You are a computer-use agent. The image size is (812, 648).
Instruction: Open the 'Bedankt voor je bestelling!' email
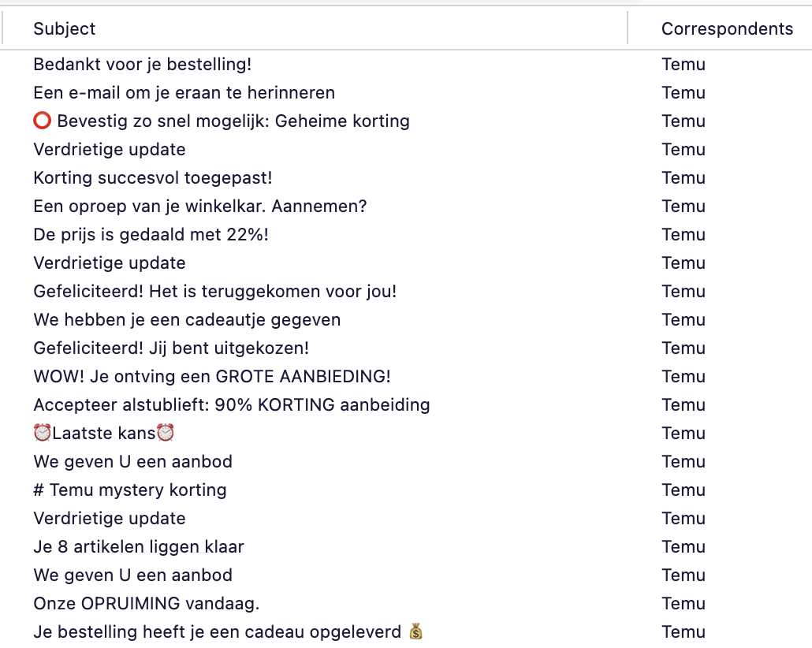pos(143,65)
